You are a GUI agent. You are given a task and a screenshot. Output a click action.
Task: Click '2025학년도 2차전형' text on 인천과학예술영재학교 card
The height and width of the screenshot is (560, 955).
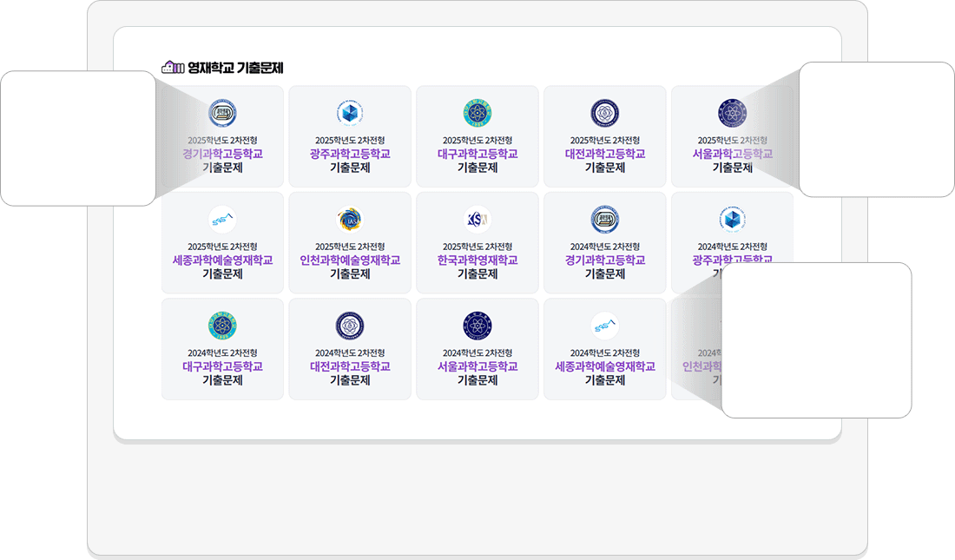tap(350, 247)
